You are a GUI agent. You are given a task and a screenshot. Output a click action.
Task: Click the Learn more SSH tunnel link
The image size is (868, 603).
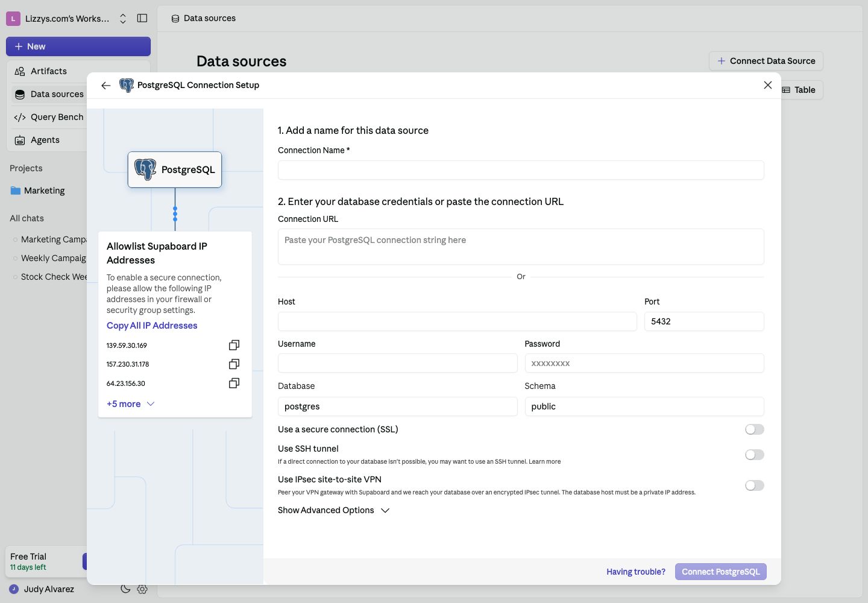click(544, 462)
